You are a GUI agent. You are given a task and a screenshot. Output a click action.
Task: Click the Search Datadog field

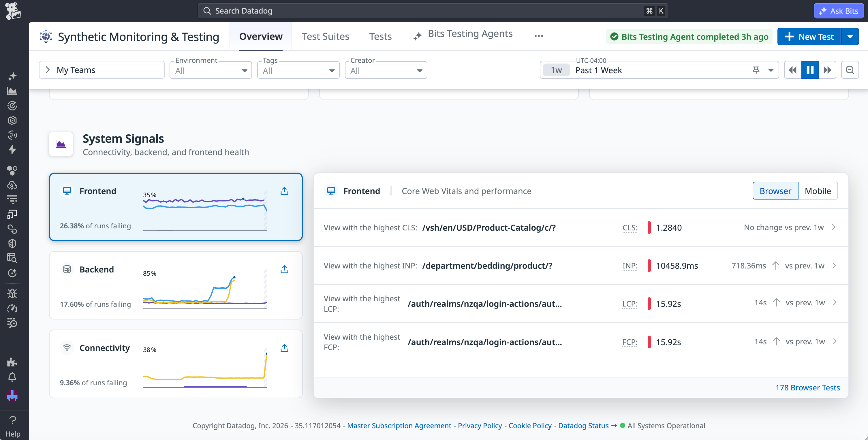tap(433, 11)
